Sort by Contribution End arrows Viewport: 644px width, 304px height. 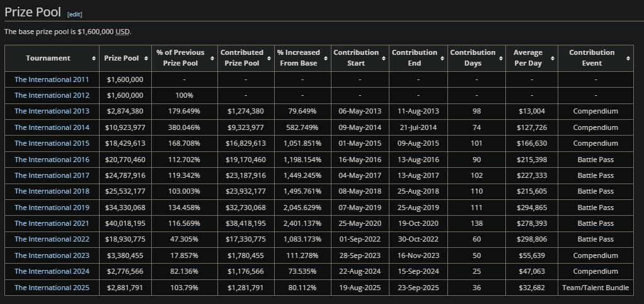(x=442, y=58)
